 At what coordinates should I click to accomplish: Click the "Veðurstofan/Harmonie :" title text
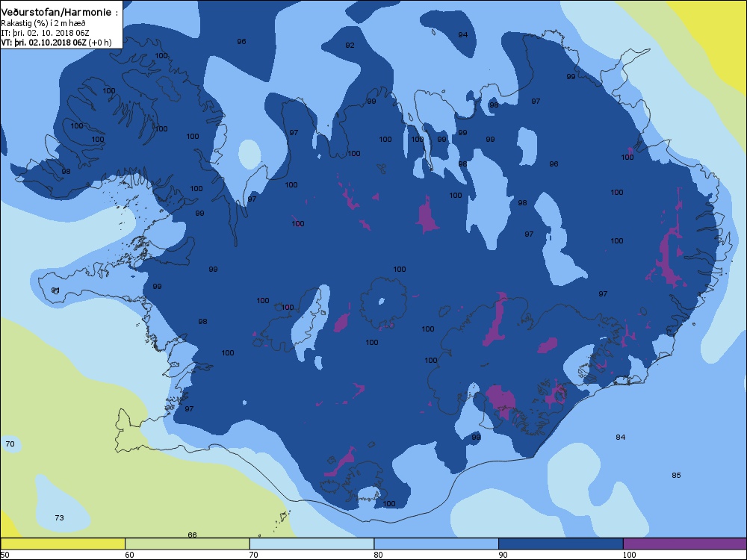pos(59,13)
